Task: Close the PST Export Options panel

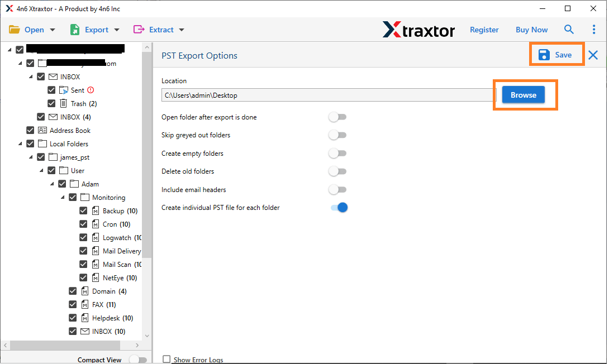Action: coord(593,55)
